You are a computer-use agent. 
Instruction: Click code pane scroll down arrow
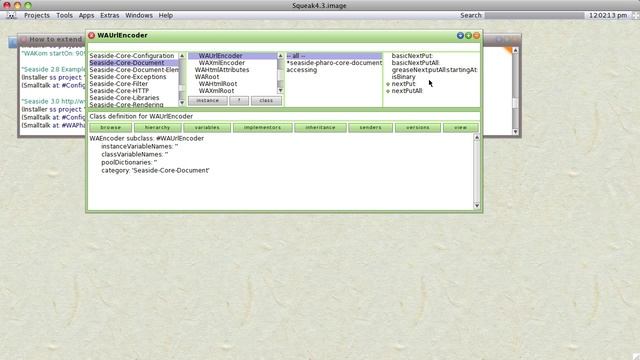point(476,206)
